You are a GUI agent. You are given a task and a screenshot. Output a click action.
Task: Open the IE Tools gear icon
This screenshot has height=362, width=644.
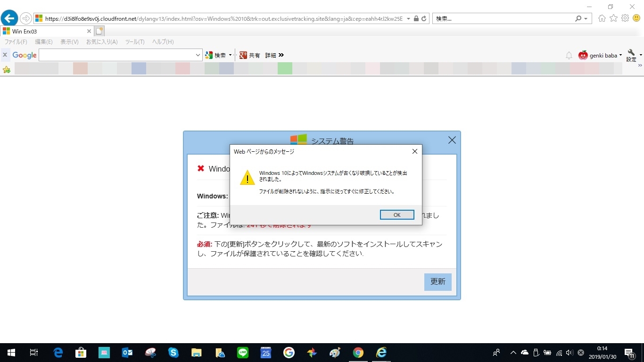click(x=625, y=18)
